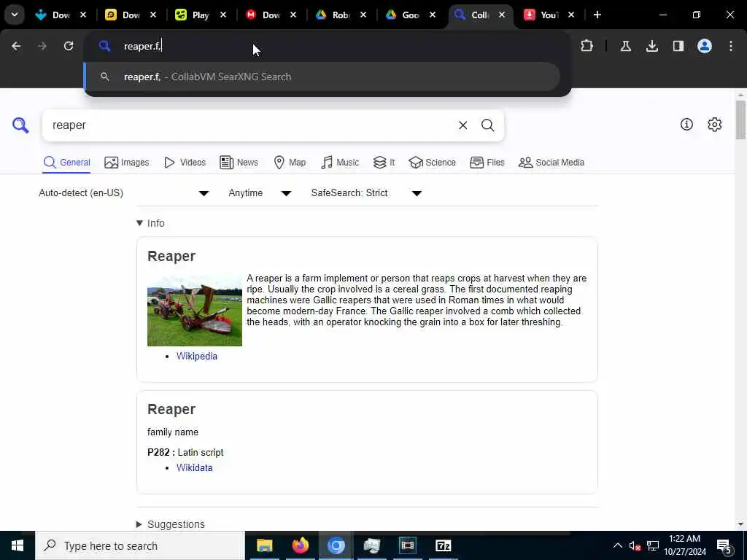This screenshot has height=560, width=747.
Task: Open a new browser tab
Action: (597, 15)
